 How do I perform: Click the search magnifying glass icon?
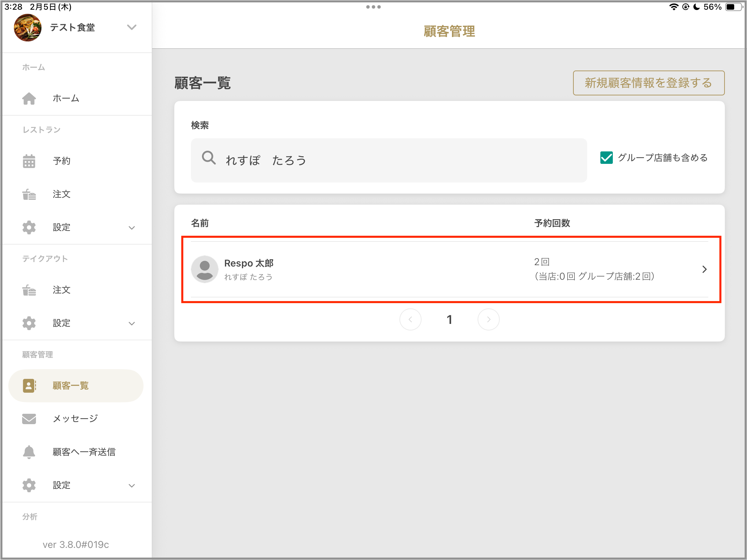209,158
